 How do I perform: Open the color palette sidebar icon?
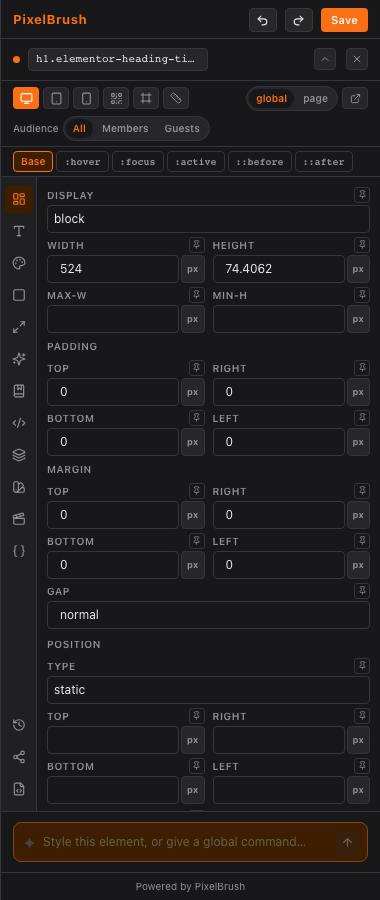(x=19, y=263)
